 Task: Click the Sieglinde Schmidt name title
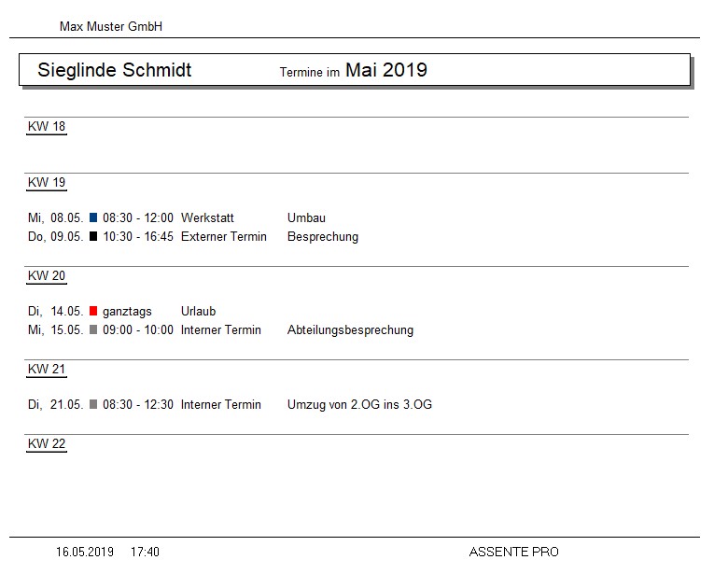[114, 70]
